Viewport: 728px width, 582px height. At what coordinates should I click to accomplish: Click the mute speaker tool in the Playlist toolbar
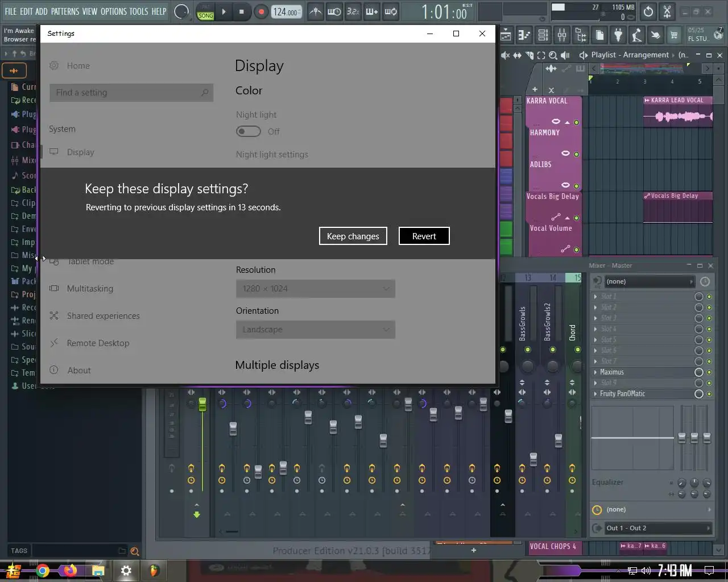click(x=505, y=55)
